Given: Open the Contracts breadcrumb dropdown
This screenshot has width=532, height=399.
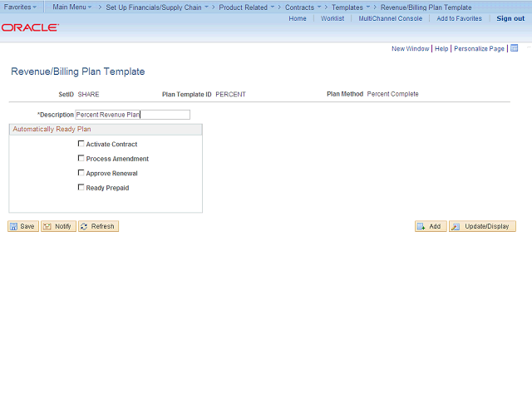Looking at the screenshot, I should (303, 7).
